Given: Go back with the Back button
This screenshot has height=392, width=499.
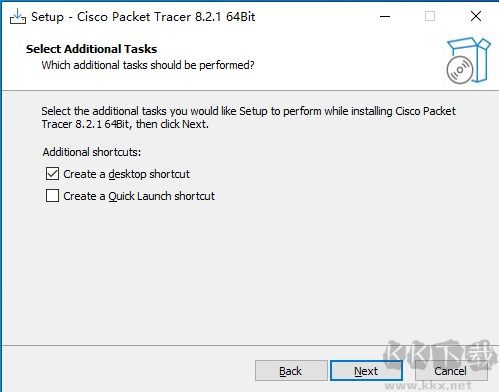Looking at the screenshot, I should 291,370.
